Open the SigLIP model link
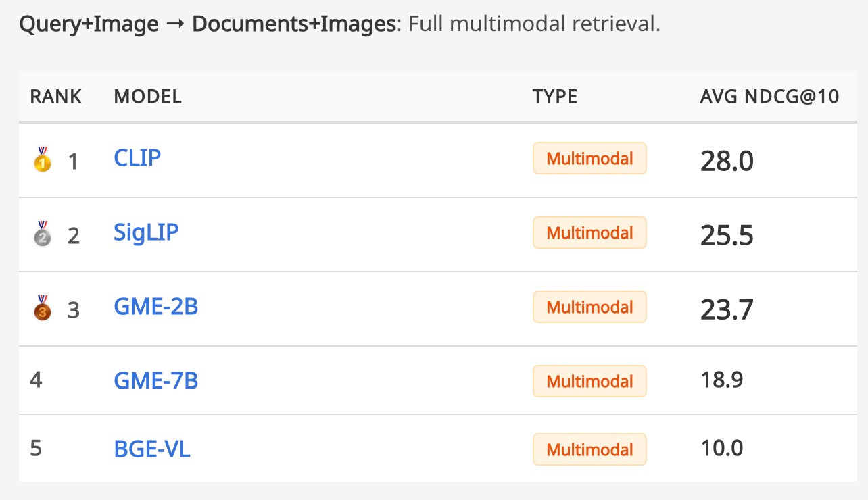Image resolution: width=868 pixels, height=500 pixels. coord(146,232)
